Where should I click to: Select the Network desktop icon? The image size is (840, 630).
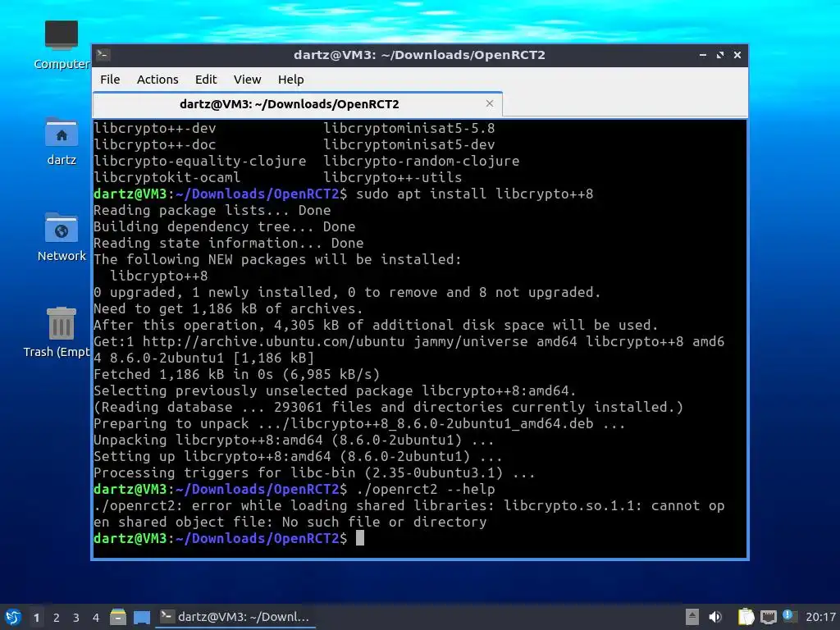tap(62, 237)
